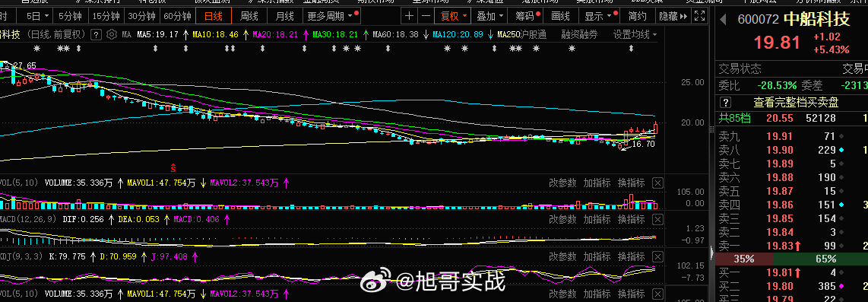Click the MA5:19.17 label
The width and height of the screenshot is (868, 302).
tap(158, 35)
